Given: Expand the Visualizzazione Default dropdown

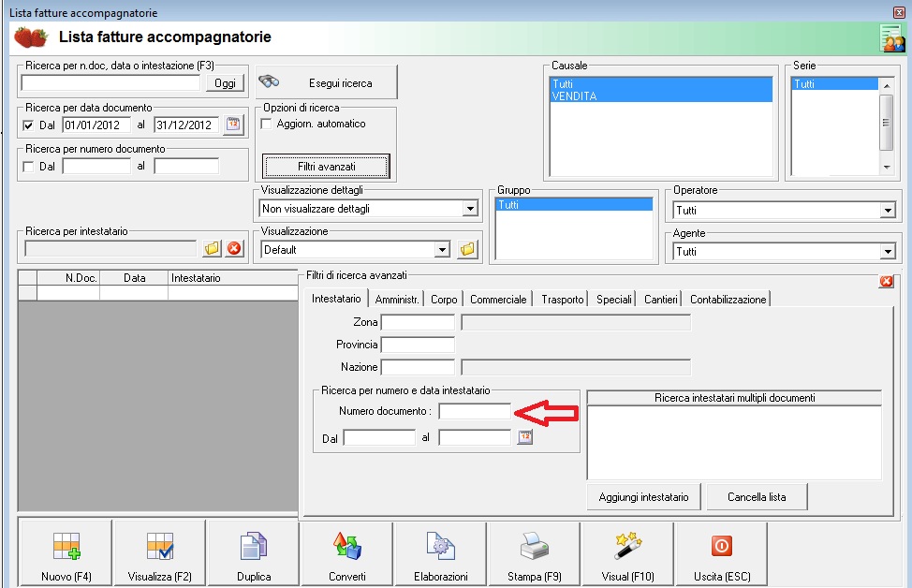Looking at the screenshot, I should pos(443,250).
